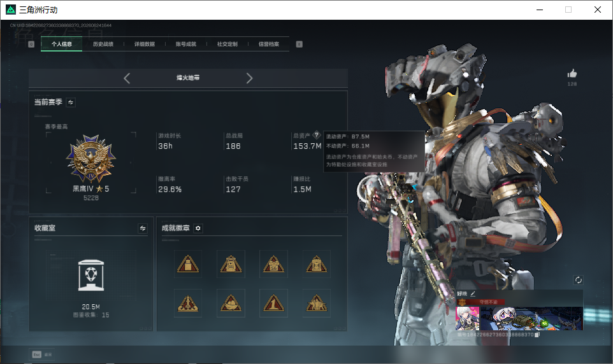The image size is (613, 364).
Task: Select the last badge in the bottom row
Action: tap(317, 303)
